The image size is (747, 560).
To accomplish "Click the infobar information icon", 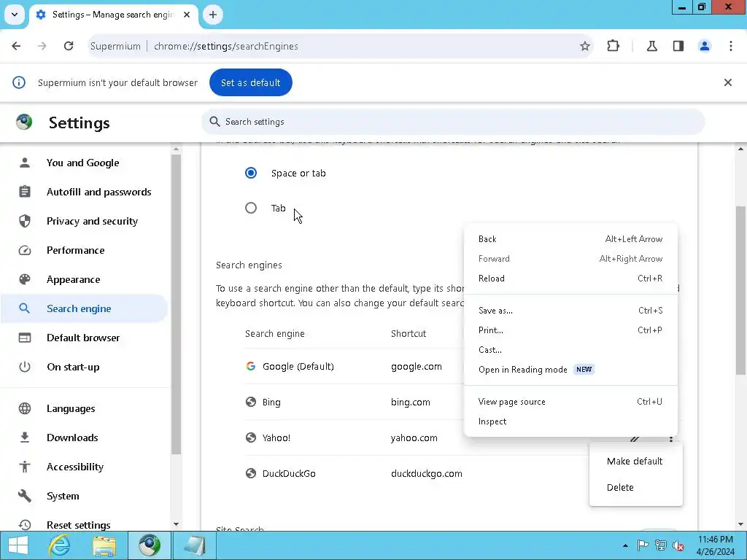I will [18, 82].
